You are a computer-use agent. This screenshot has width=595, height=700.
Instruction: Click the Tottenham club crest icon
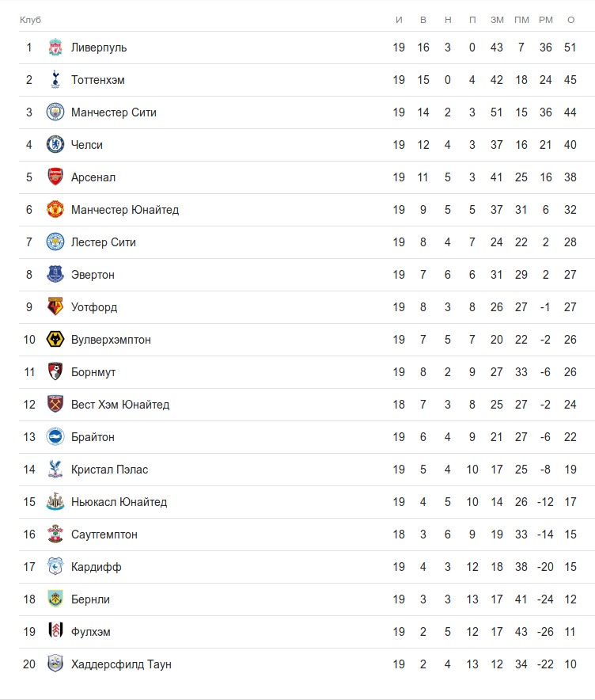point(55,80)
